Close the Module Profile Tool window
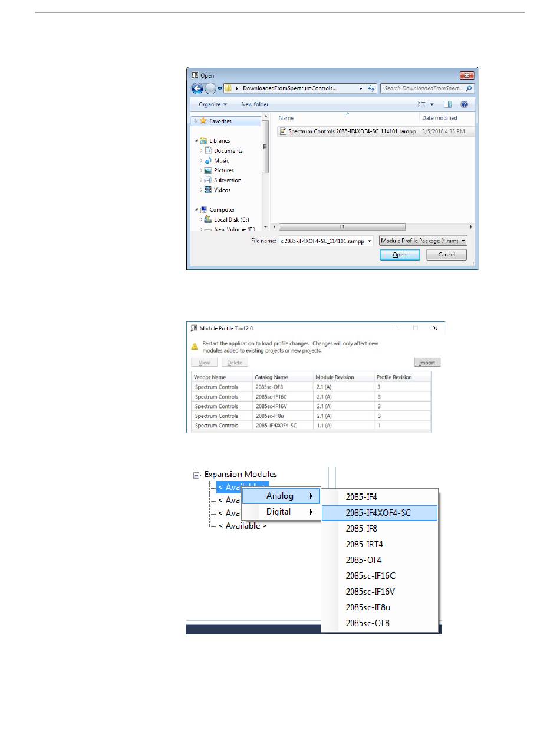The height and width of the screenshot is (747, 560). click(x=435, y=328)
